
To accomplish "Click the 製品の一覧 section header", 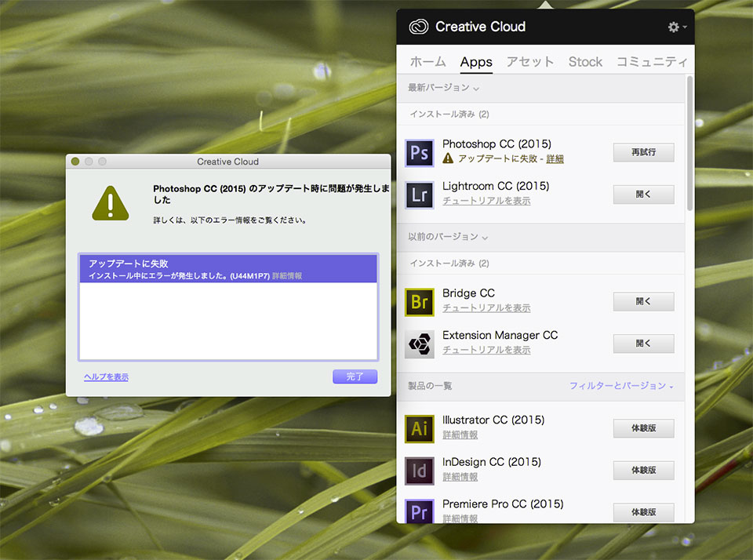I will pyautogui.click(x=430, y=386).
